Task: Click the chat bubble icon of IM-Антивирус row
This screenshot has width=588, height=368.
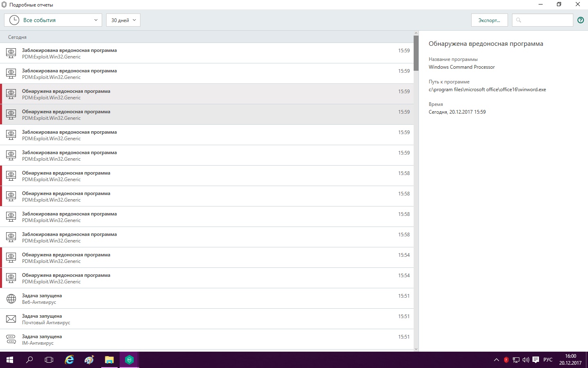Action: click(11, 339)
